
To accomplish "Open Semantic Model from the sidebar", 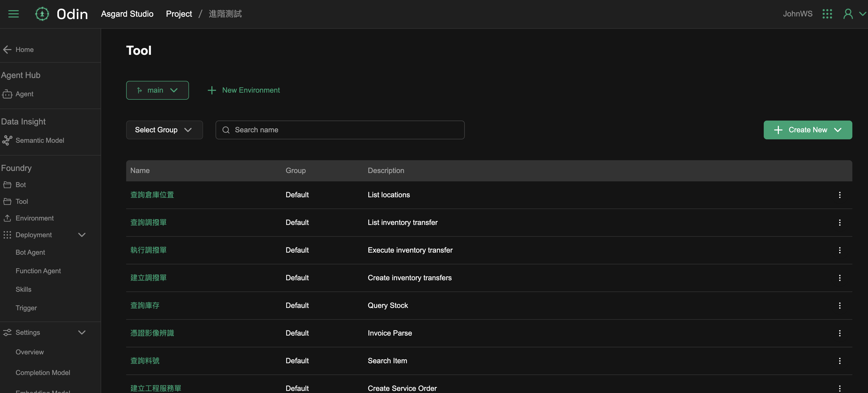I will (39, 140).
